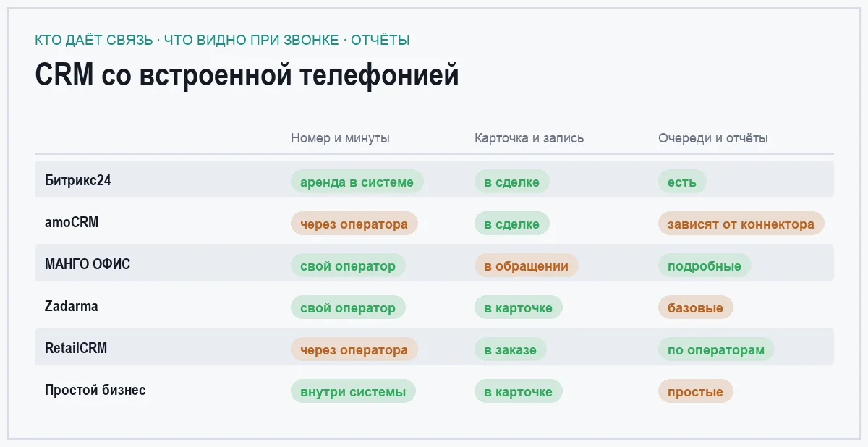The width and height of the screenshot is (868, 447).
Task: Click 'подробные' badge
Action: tap(705, 265)
